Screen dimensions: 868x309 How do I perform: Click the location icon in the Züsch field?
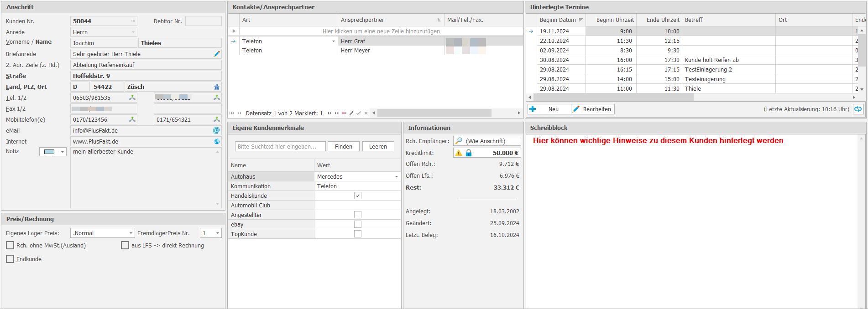[217, 87]
